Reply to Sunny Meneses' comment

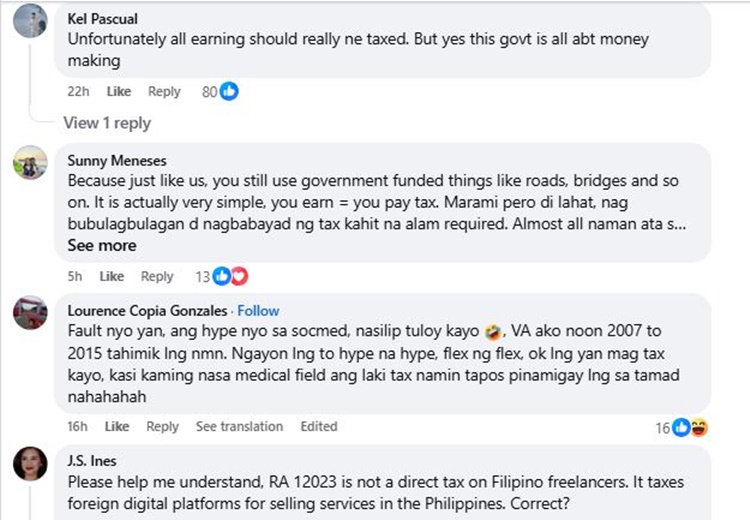(157, 276)
